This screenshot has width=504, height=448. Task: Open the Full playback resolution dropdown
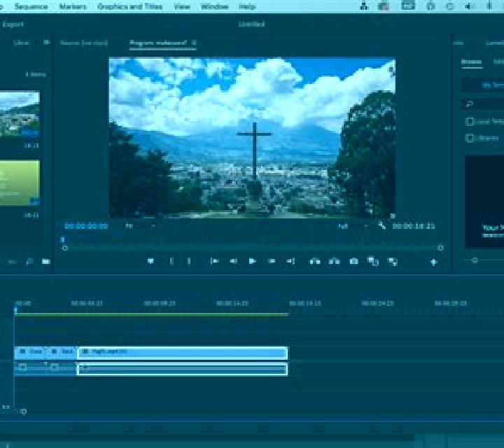click(353, 226)
